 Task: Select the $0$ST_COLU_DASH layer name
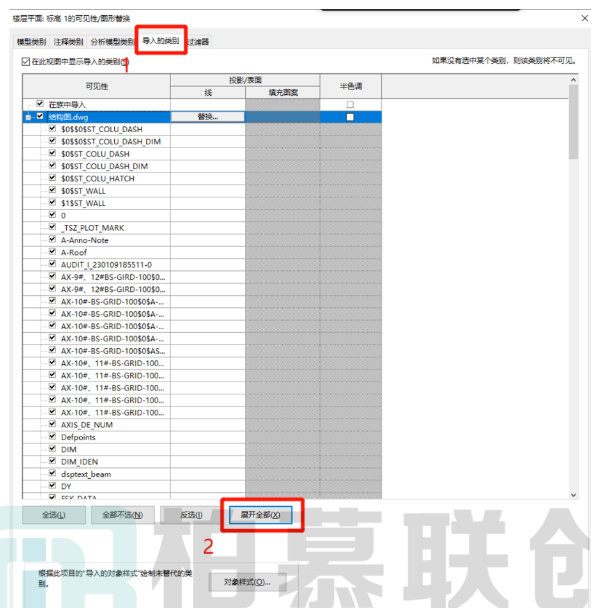95,154
